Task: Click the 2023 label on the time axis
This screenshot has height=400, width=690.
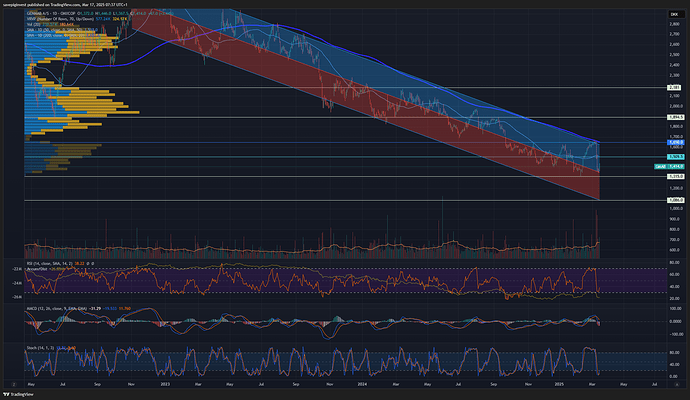Action: 165,384
